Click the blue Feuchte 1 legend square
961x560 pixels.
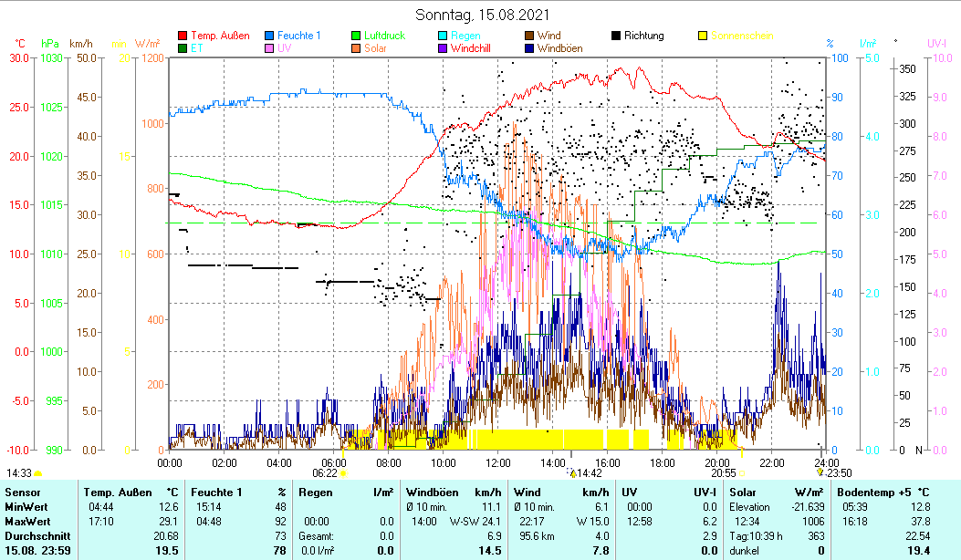coord(268,36)
